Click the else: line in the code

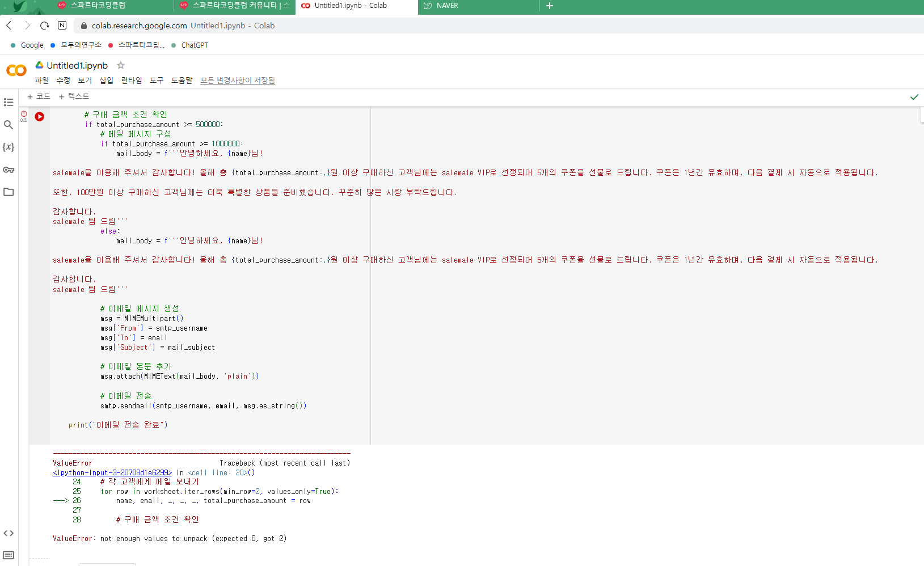(110, 231)
